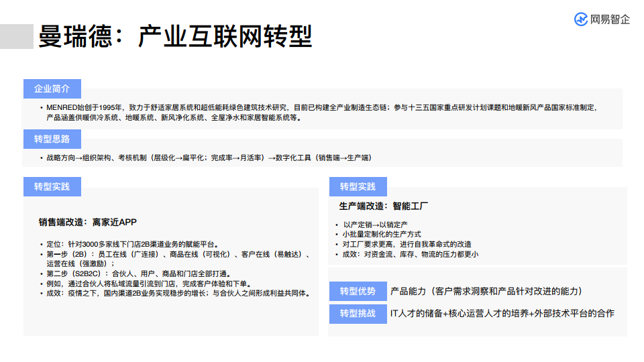Click the 销售端改造：离家近APP heading

pyautogui.click(x=88, y=222)
